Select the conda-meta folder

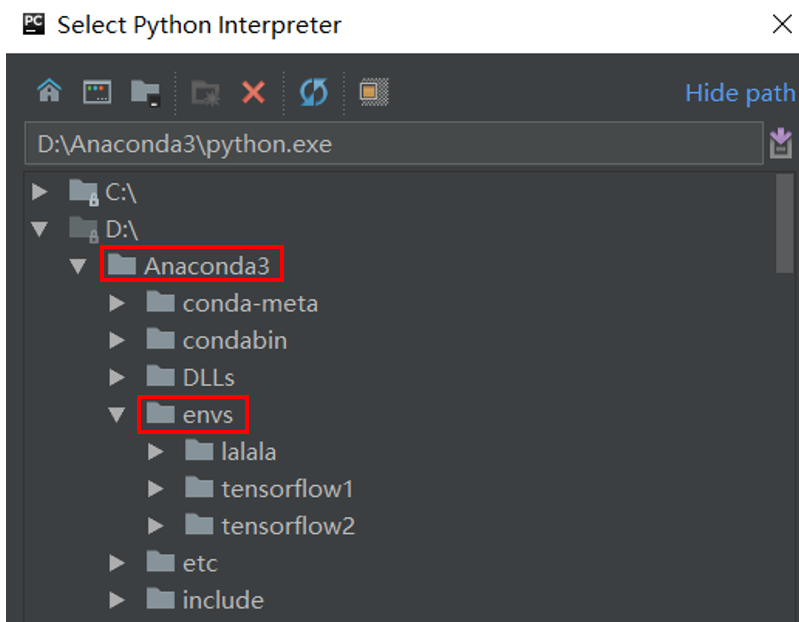click(232, 304)
